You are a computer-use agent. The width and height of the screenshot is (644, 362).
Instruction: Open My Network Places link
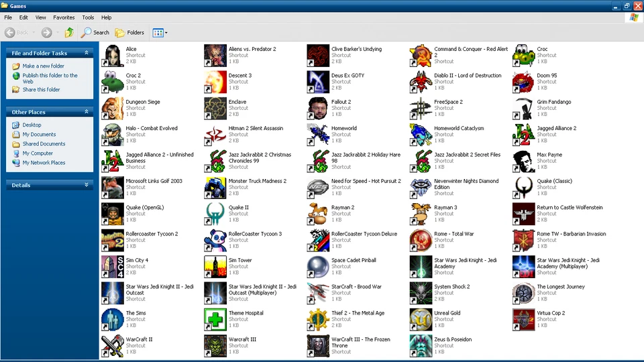[44, 162]
